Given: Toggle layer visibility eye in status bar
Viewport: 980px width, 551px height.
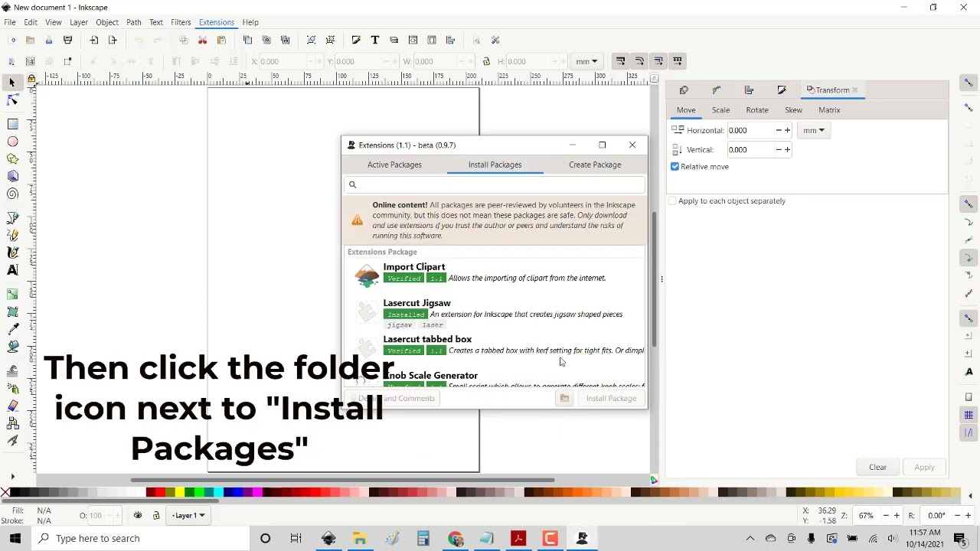Looking at the screenshot, I should pos(138,516).
